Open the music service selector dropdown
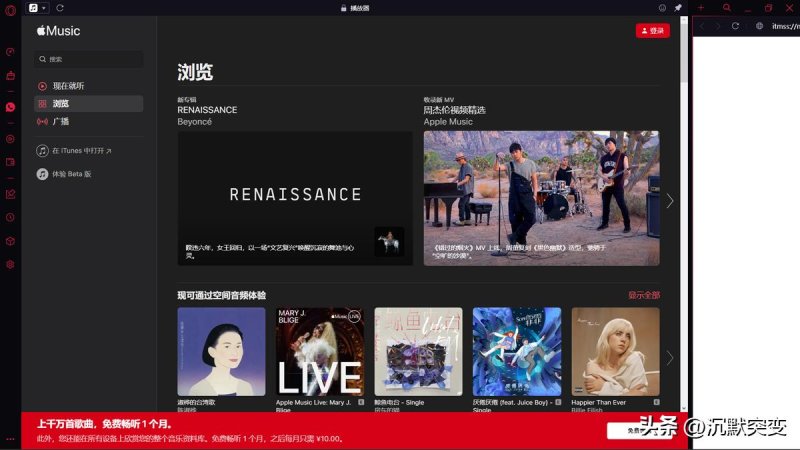 pyautogui.click(x=38, y=8)
